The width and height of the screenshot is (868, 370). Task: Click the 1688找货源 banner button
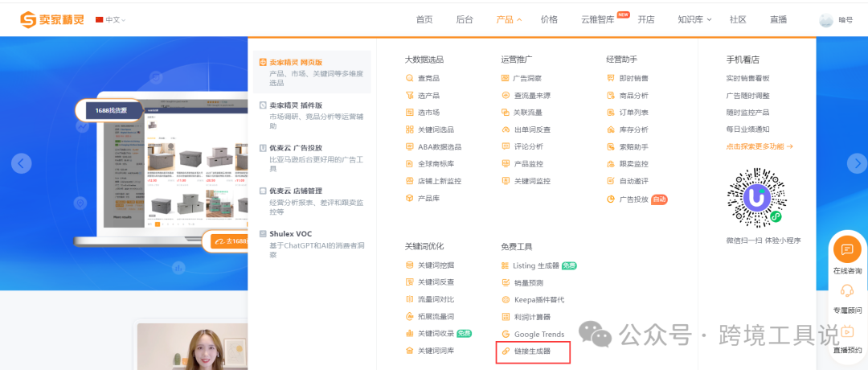point(111,110)
